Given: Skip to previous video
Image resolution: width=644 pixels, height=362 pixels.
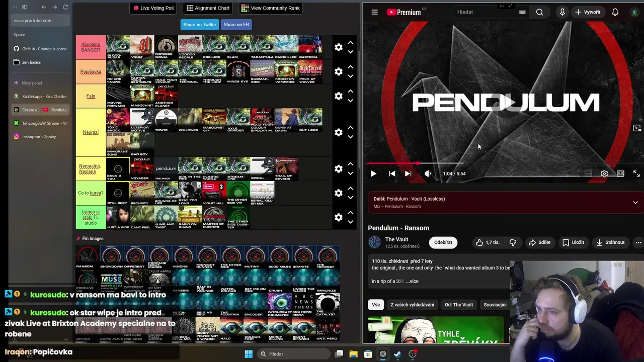Looking at the screenshot, I should (392, 173).
